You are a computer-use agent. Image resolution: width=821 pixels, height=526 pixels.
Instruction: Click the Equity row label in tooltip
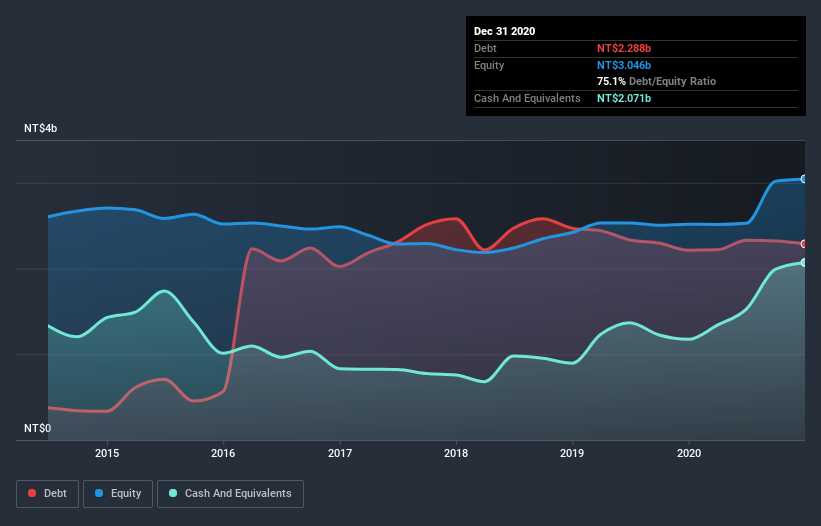pos(489,65)
